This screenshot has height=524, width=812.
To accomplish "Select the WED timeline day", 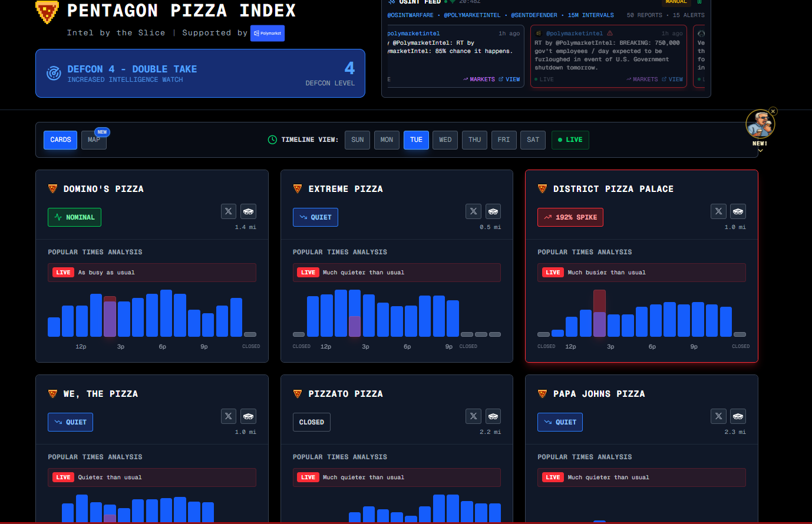I will (445, 140).
